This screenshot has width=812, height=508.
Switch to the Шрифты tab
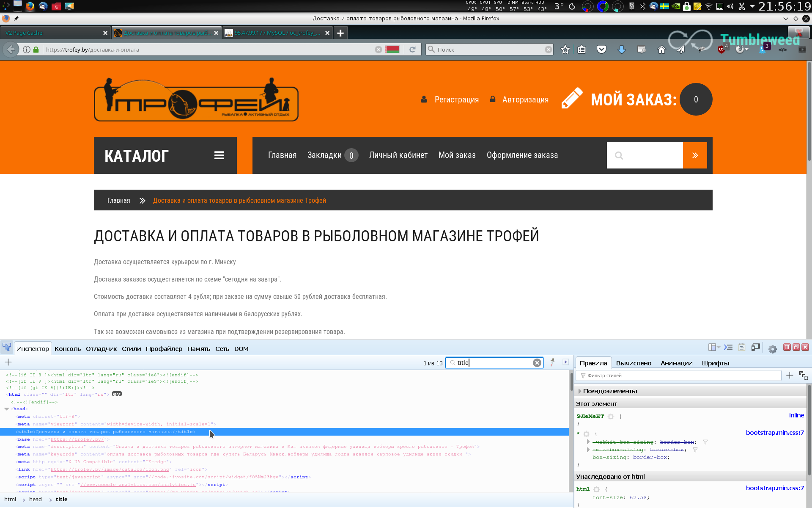pyautogui.click(x=716, y=363)
